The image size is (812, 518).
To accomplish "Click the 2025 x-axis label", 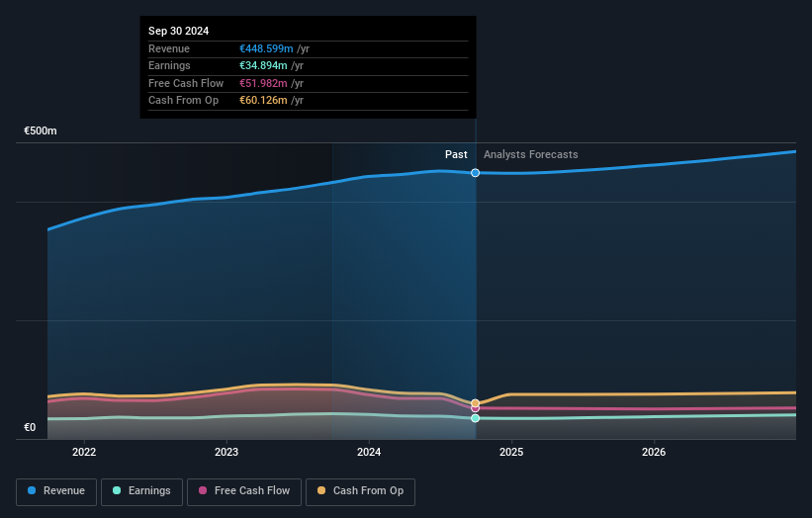I will tap(511, 452).
